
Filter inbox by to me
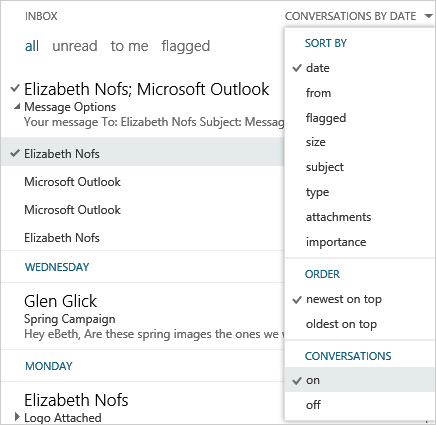pyautogui.click(x=129, y=46)
